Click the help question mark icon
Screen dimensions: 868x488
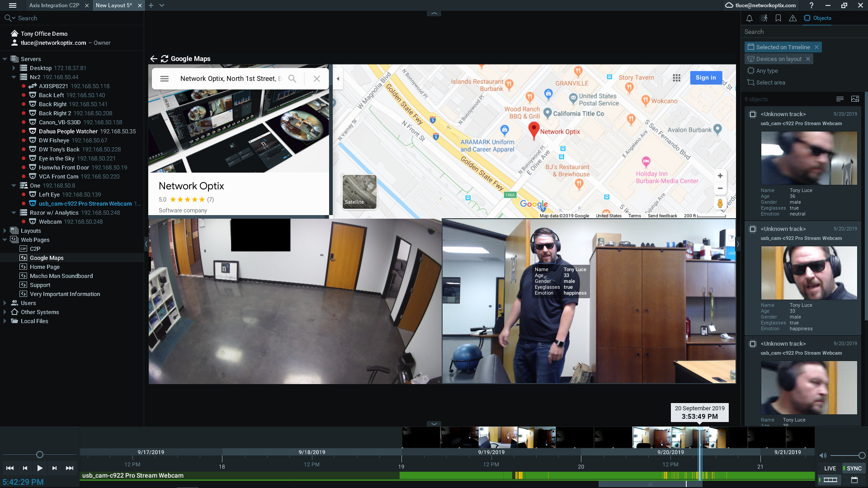[x=811, y=5]
